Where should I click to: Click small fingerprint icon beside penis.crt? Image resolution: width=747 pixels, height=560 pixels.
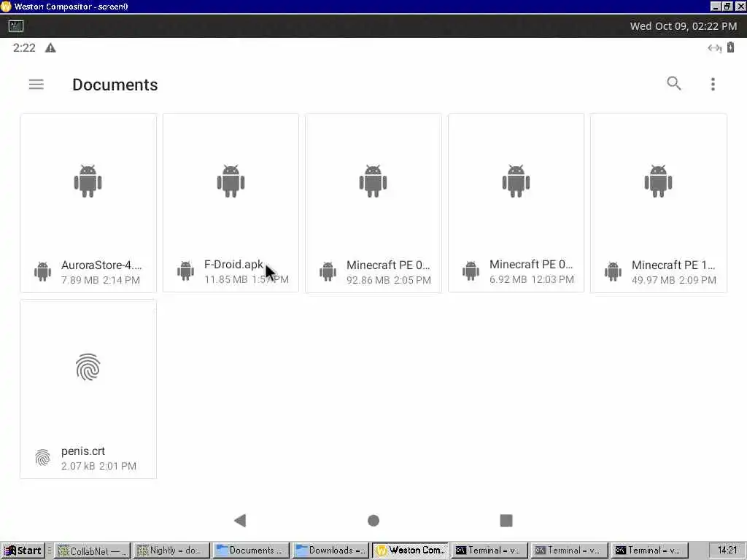point(42,458)
